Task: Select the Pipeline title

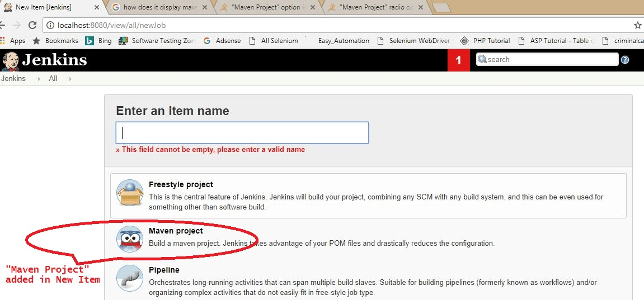Action: 164,270
